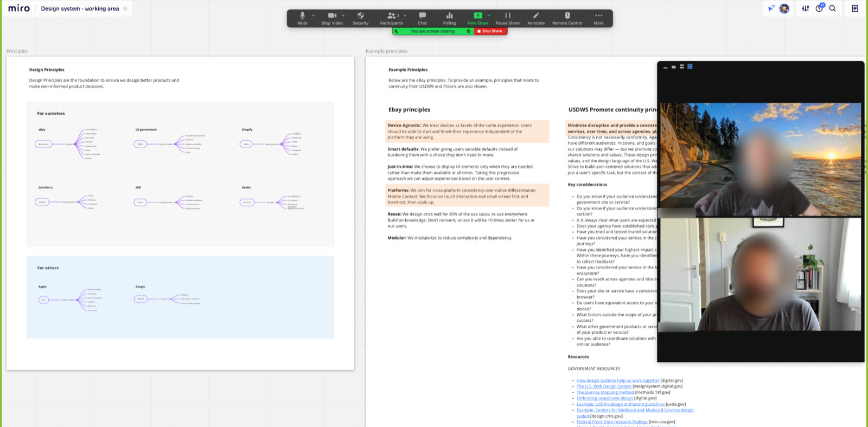This screenshot has height=427, width=868.
Task: Click the user avatar in Miro header
Action: [784, 9]
